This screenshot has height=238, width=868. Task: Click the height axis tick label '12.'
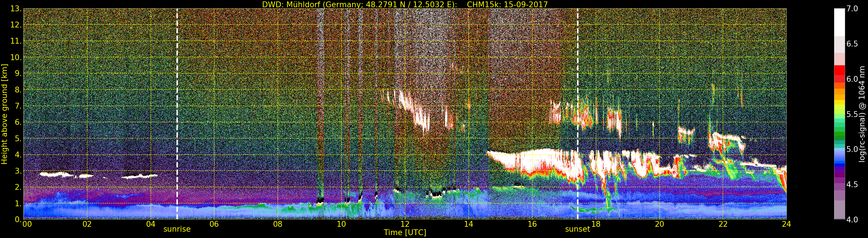(16, 25)
